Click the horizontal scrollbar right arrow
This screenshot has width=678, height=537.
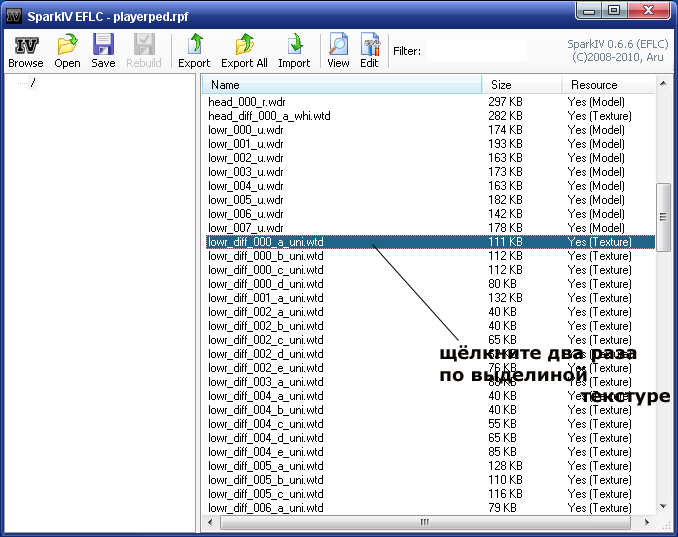[x=648, y=522]
